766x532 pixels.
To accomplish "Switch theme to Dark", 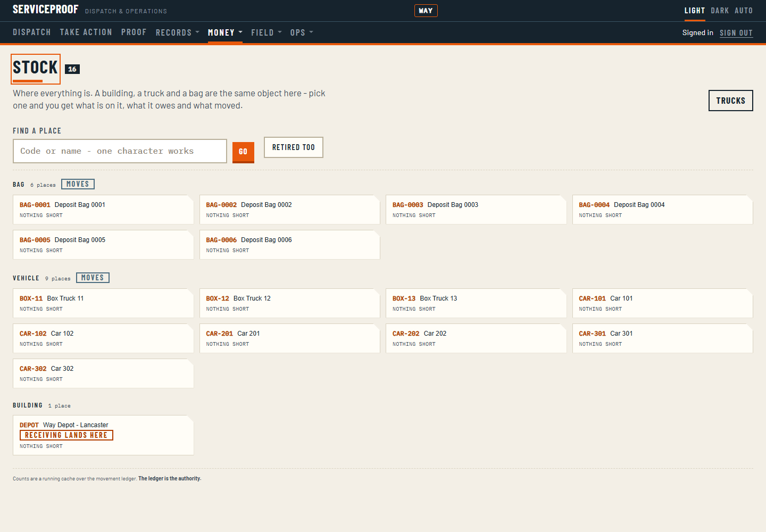I will click(x=720, y=11).
